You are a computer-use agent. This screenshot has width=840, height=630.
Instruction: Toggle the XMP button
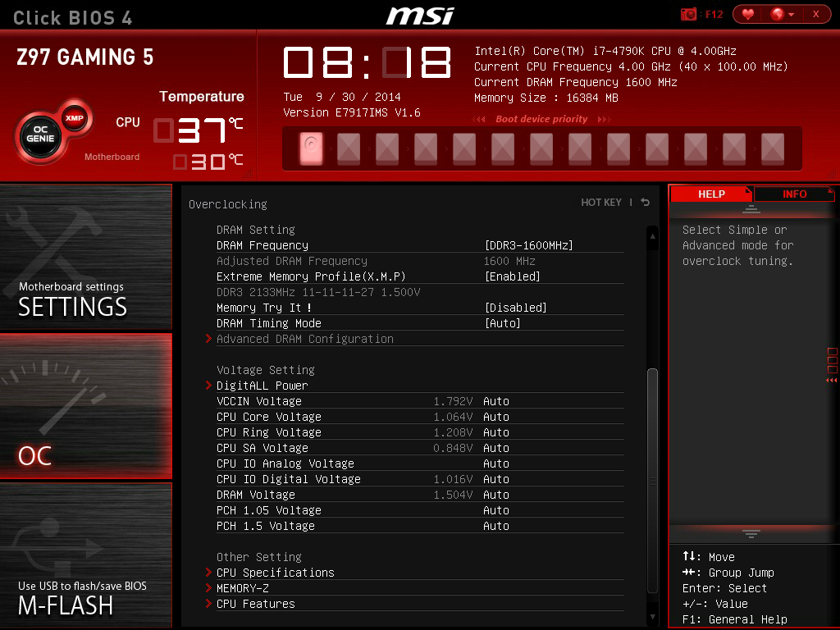coord(75,118)
